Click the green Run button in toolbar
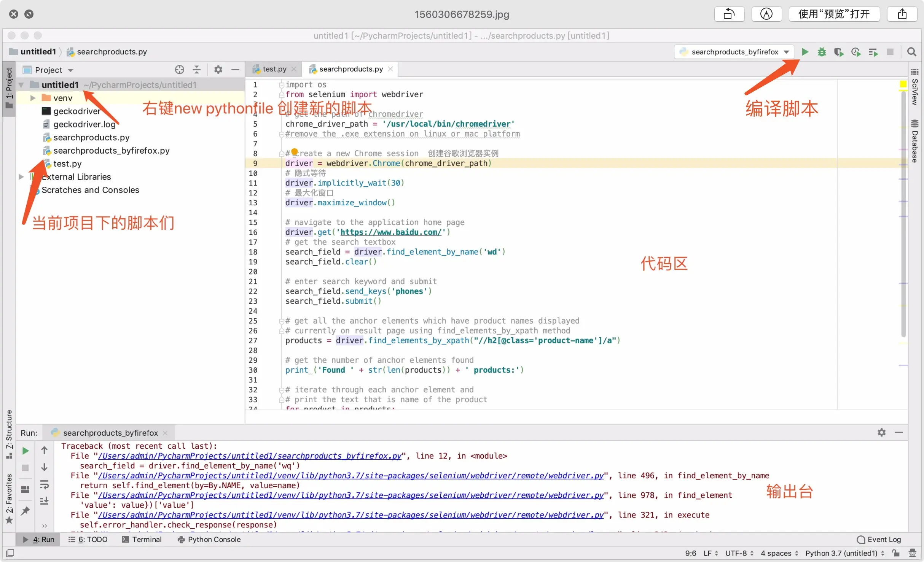Screen dimensions: 924x562 (x=805, y=52)
